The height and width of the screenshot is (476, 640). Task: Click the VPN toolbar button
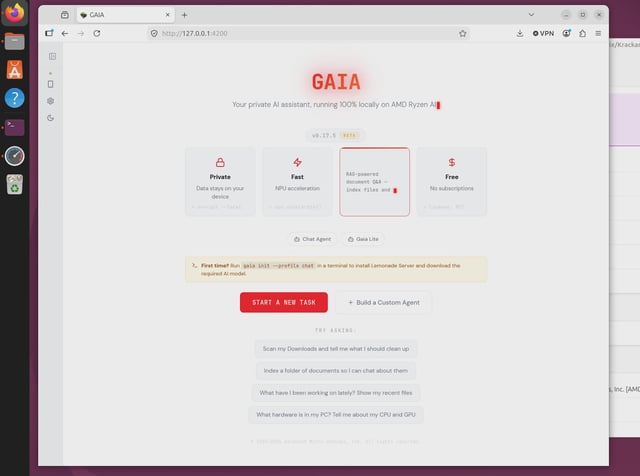(x=543, y=33)
